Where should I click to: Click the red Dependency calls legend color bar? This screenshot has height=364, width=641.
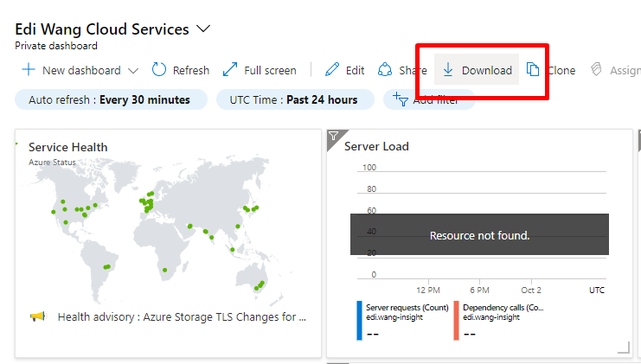[456, 321]
